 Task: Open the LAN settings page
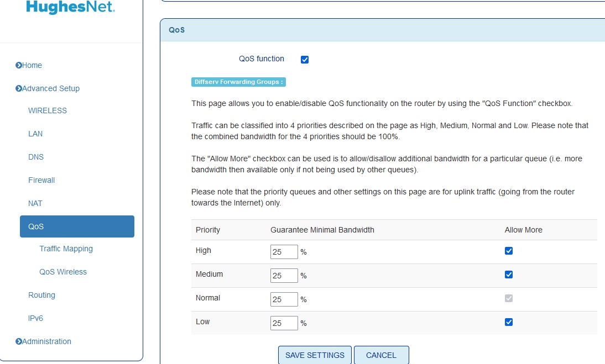click(35, 134)
